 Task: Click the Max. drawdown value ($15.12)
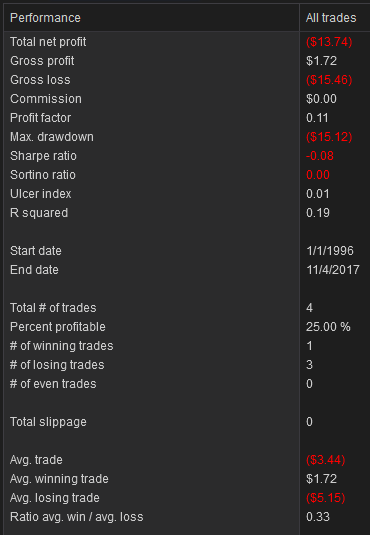click(329, 137)
